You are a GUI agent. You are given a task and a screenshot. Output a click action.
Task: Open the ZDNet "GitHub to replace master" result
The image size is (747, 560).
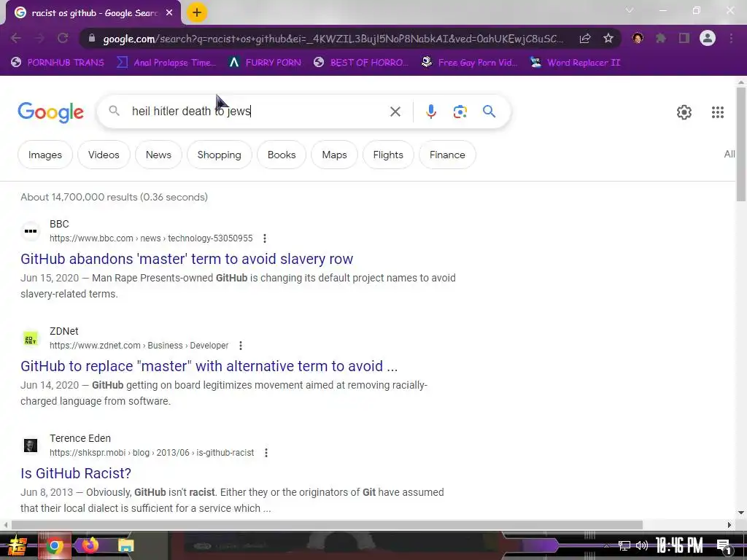pyautogui.click(x=209, y=366)
